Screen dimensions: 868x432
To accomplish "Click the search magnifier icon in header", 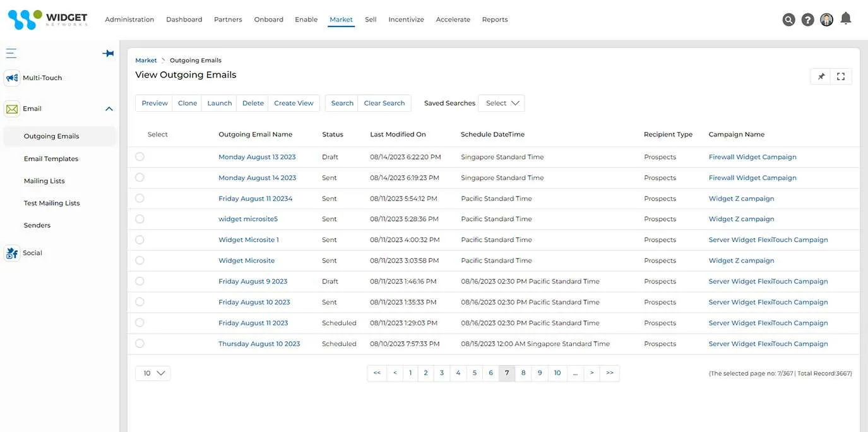I will point(788,20).
